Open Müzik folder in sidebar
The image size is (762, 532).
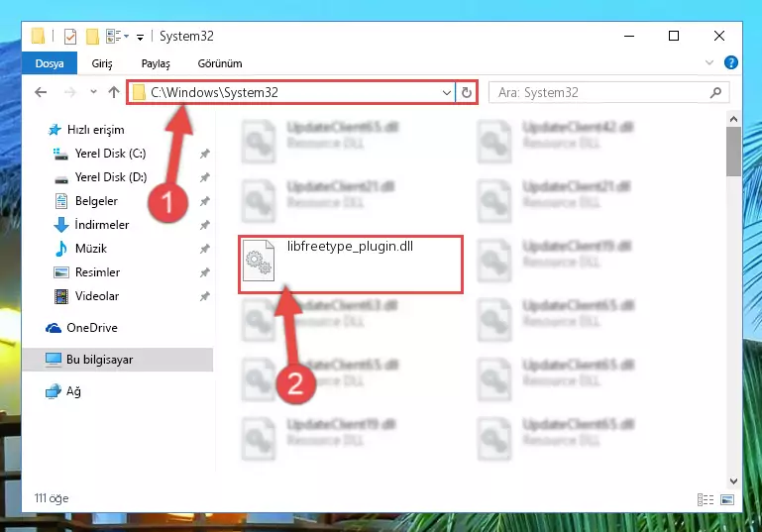point(91,249)
